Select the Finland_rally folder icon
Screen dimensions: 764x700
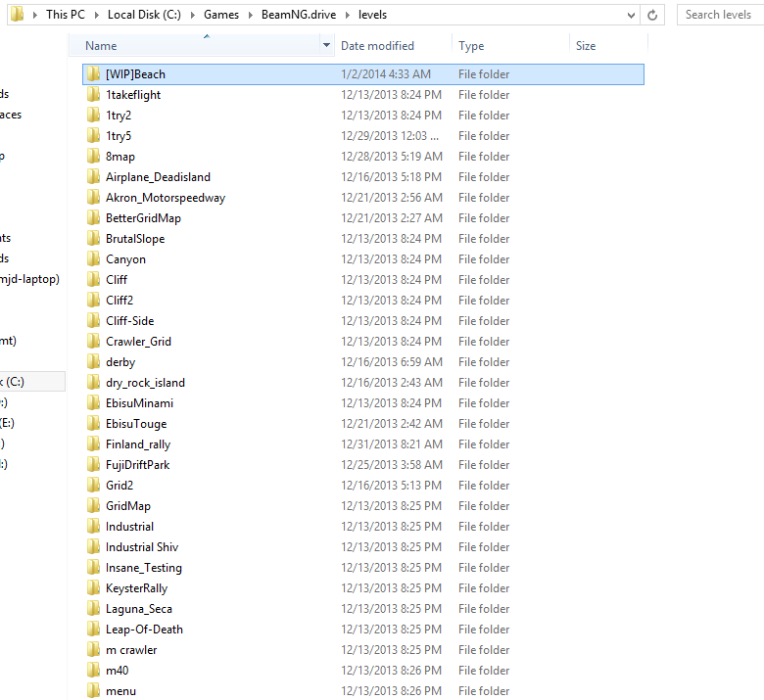point(94,444)
